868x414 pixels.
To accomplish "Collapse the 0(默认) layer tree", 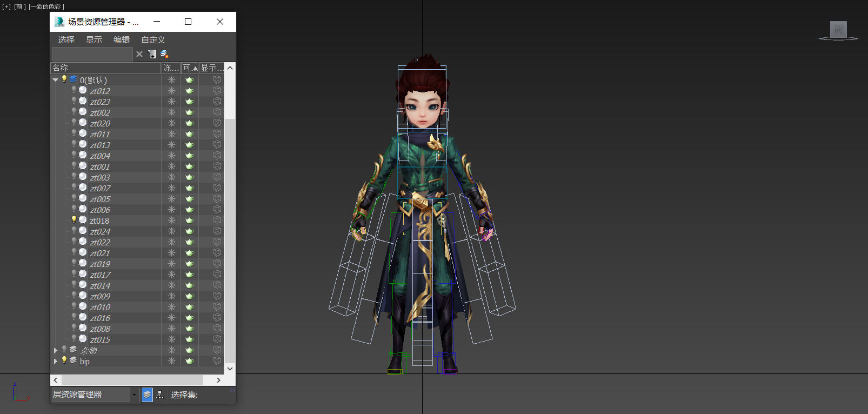I will click(x=56, y=80).
